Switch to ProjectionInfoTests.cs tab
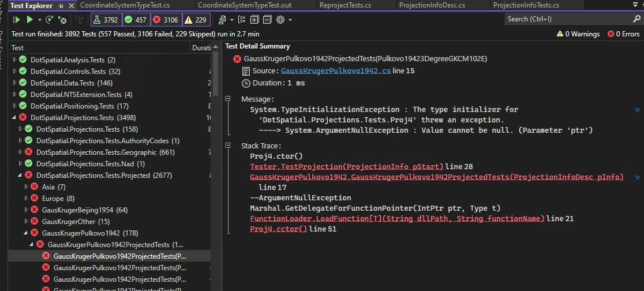The image size is (644, 291). click(526, 5)
